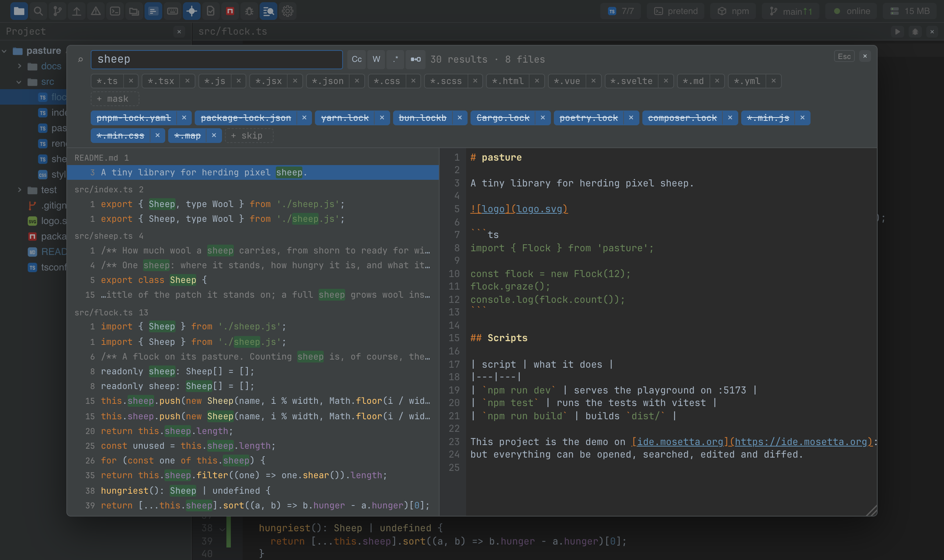The image size is (944, 560).
Task: Expand the test folder
Action: pyautogui.click(x=20, y=190)
